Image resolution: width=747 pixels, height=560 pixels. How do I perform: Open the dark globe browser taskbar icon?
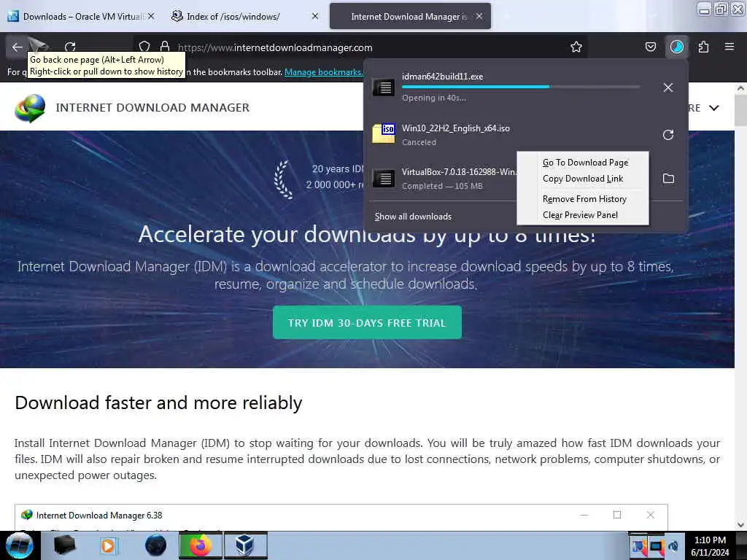coord(155,545)
